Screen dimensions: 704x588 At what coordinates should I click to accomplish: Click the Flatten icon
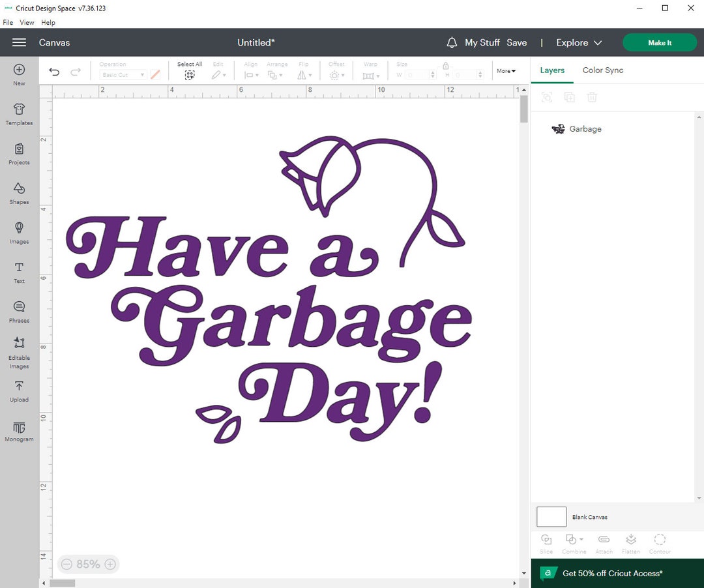(x=630, y=543)
